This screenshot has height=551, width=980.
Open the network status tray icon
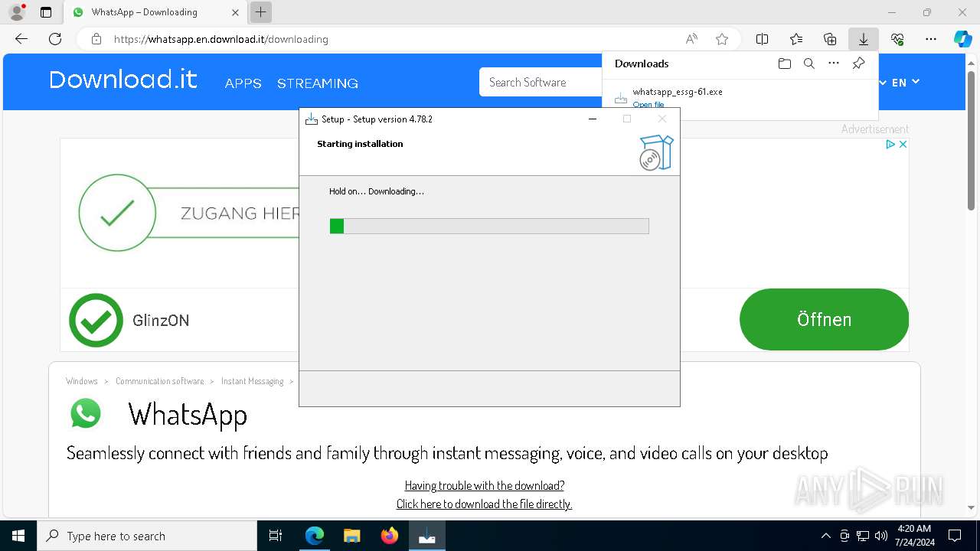(862, 536)
